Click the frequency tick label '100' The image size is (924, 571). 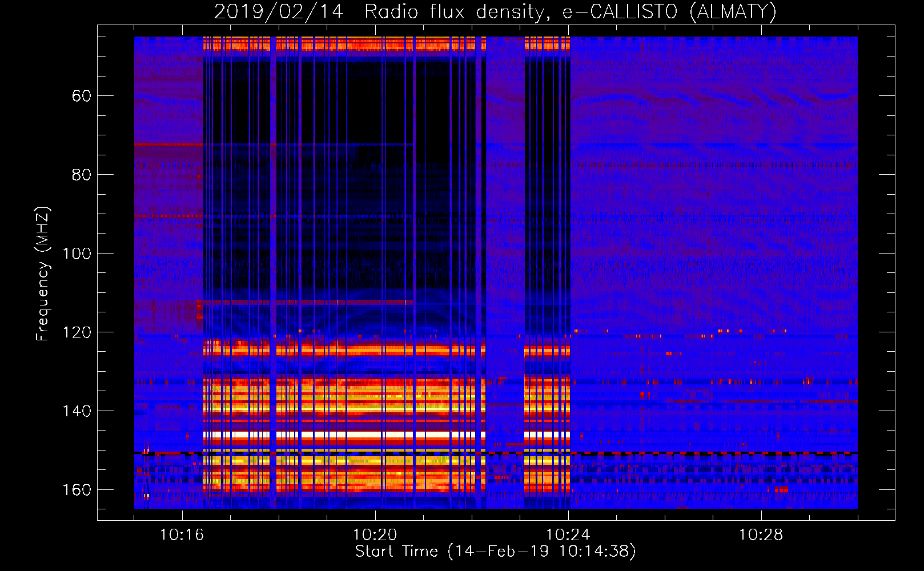[x=77, y=254]
